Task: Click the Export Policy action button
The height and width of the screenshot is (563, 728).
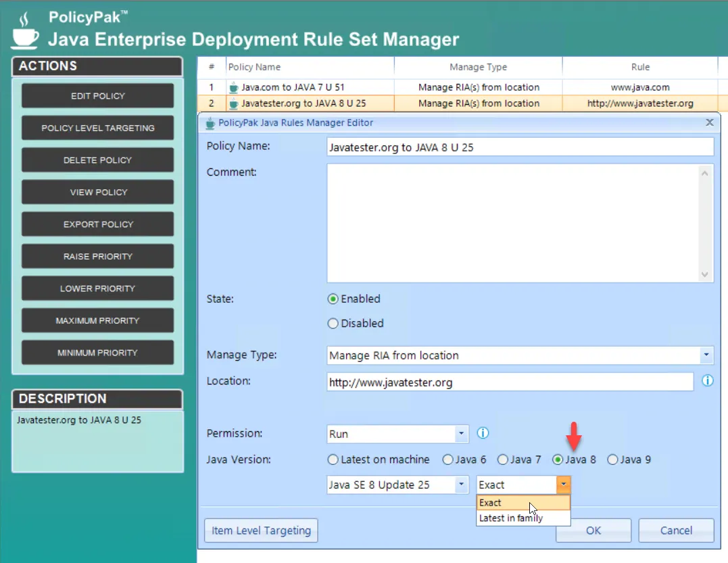Action: click(x=98, y=224)
